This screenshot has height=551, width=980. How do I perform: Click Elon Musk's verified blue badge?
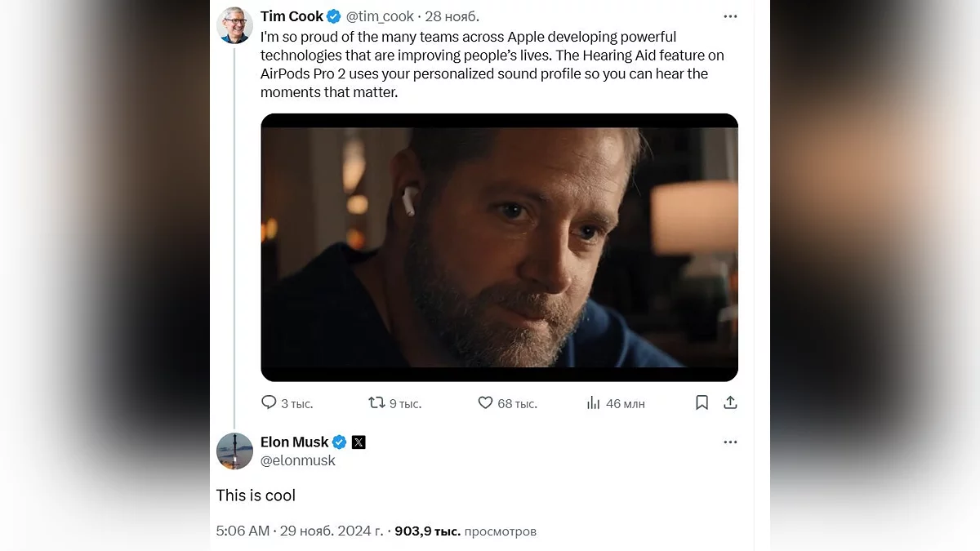pyautogui.click(x=339, y=442)
